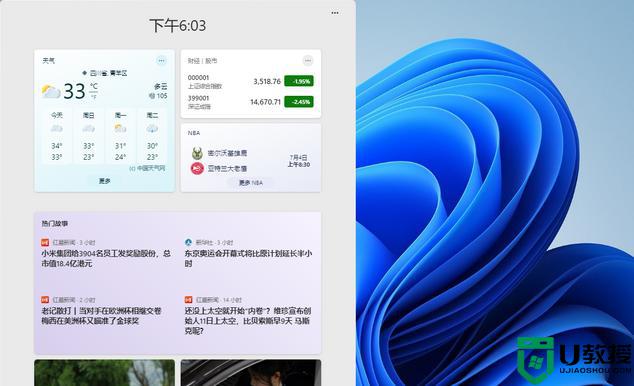Open the 老记散打 欧洲杯 news story
Image resolution: width=634 pixels, height=386 pixels.
click(101, 316)
